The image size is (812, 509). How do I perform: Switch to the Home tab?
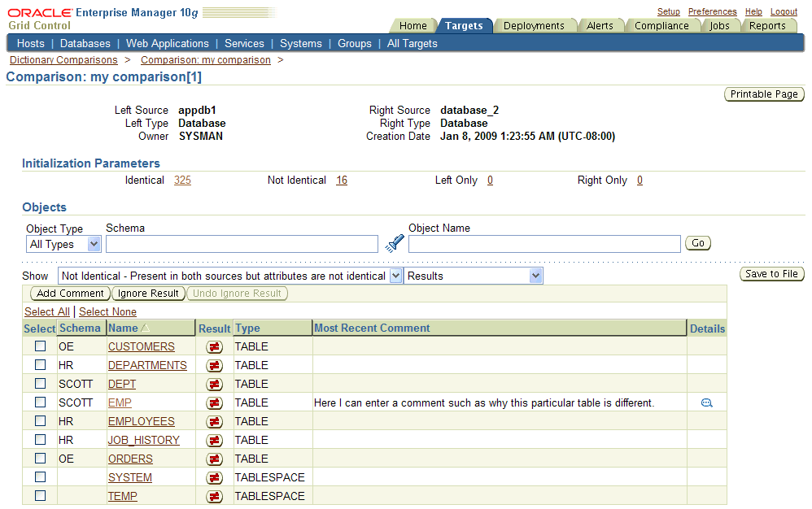(413, 26)
